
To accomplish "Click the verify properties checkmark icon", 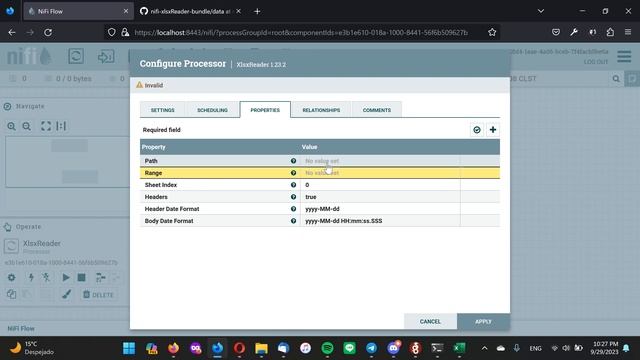I will tap(476, 130).
